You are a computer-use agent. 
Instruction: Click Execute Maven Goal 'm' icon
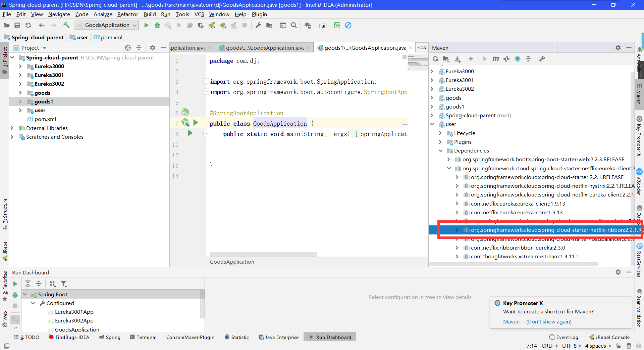[x=495, y=59]
